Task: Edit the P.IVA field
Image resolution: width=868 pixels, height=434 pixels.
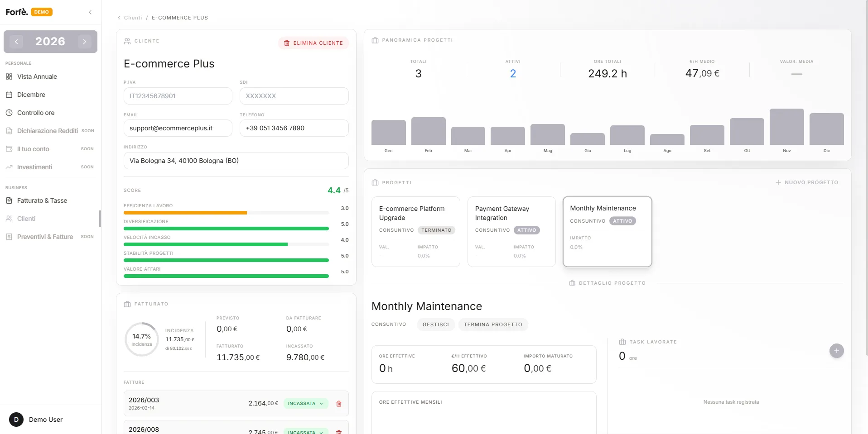Action: tap(178, 96)
